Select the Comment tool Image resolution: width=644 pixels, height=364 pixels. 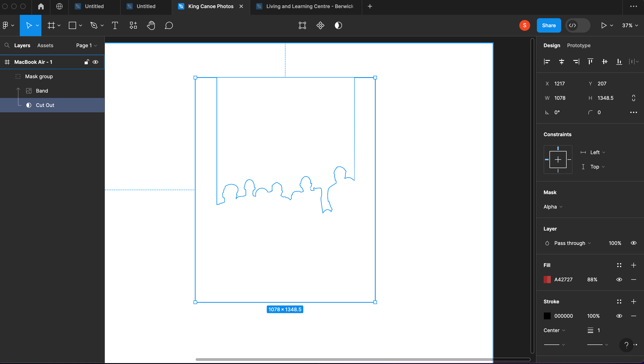click(169, 25)
